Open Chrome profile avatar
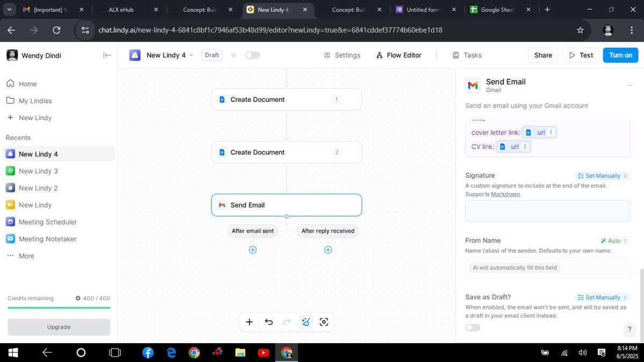The height and width of the screenshot is (362, 644). pyautogui.click(x=608, y=31)
